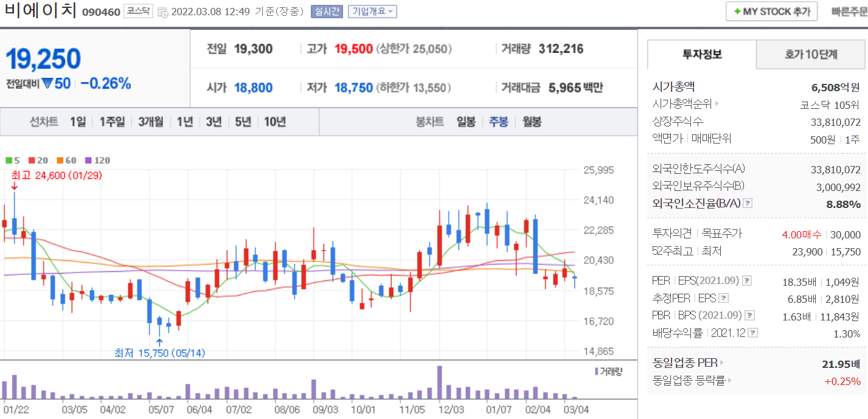This screenshot has height=419, width=868.
Task: Select the 1일 line chart period
Action: click(x=78, y=122)
